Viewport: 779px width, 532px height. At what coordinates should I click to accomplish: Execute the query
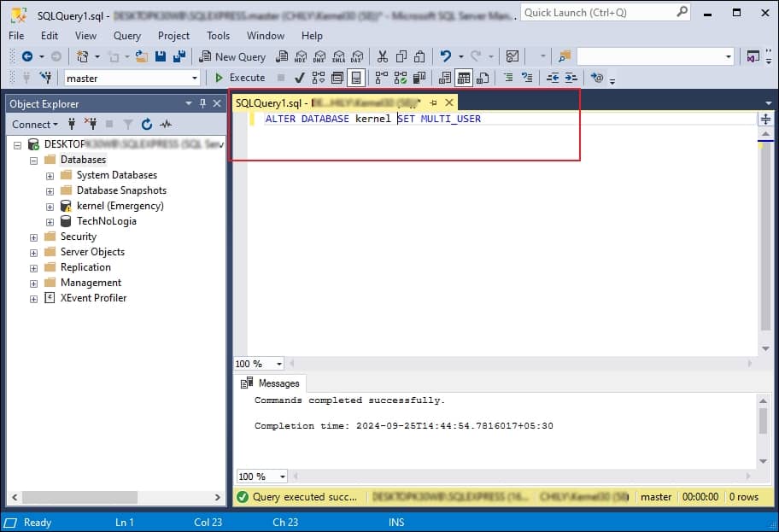click(x=240, y=78)
